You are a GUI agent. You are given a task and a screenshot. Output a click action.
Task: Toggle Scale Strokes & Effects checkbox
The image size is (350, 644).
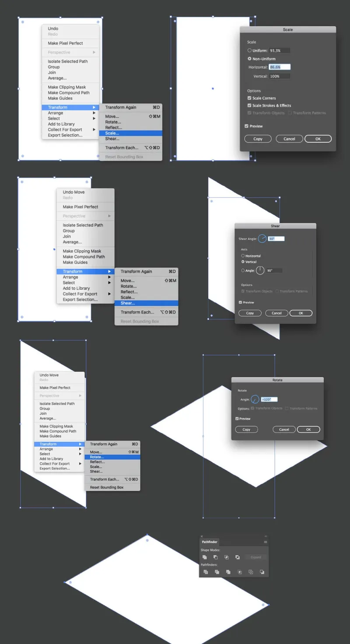pyautogui.click(x=249, y=106)
